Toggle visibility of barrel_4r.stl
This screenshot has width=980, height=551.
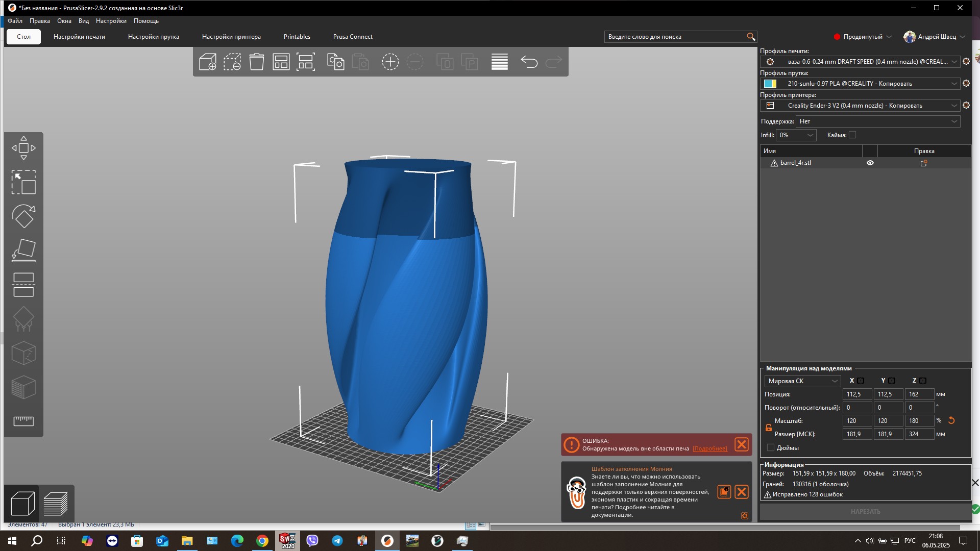tap(870, 163)
